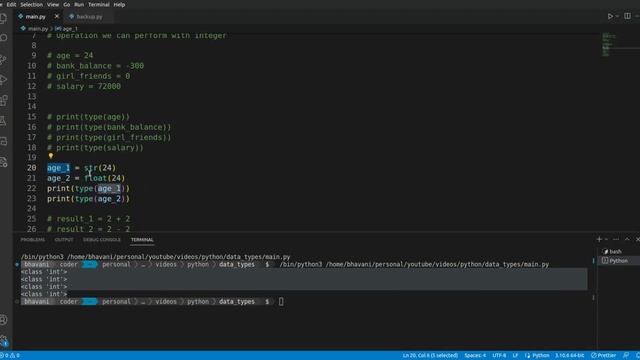The height and width of the screenshot is (360, 640).
Task: Create a new terminal with plus icon
Action: tap(599, 239)
